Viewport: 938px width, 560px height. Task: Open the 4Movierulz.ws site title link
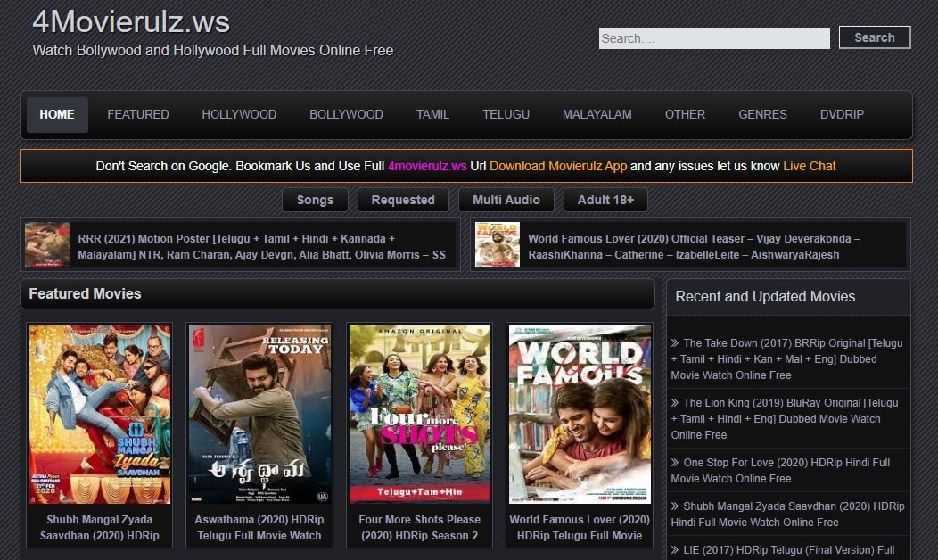coord(131,22)
